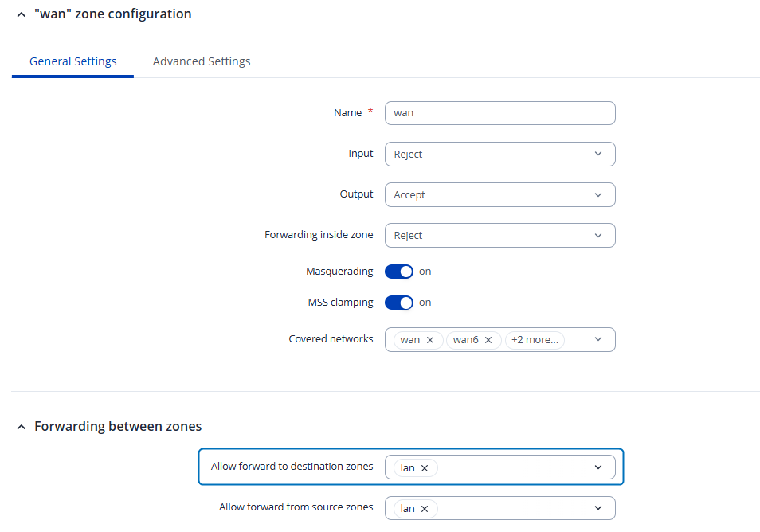Remove lan from source zones
This screenshot has height=532, width=760.
[425, 509]
